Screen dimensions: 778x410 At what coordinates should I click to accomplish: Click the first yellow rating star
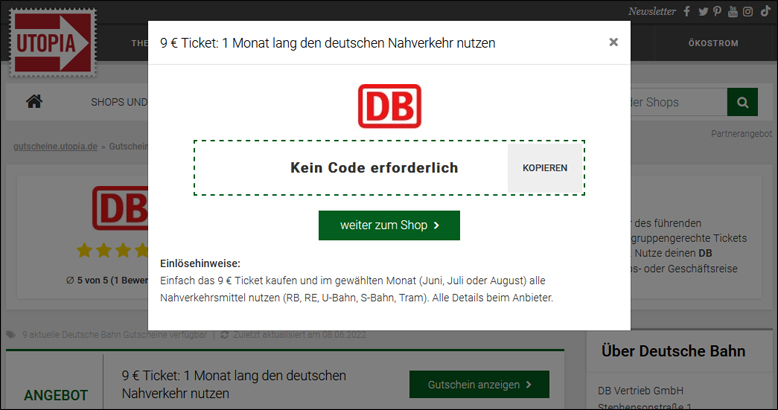click(x=84, y=250)
